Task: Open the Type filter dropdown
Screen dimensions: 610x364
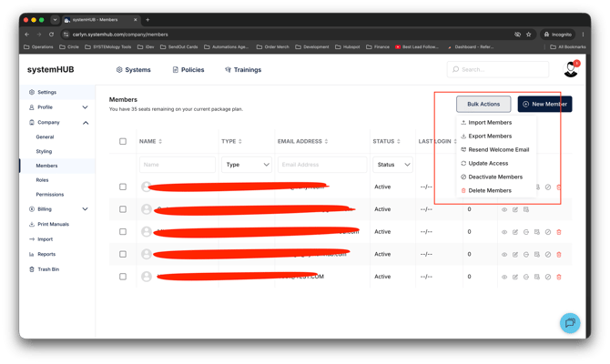Action: tap(247, 165)
